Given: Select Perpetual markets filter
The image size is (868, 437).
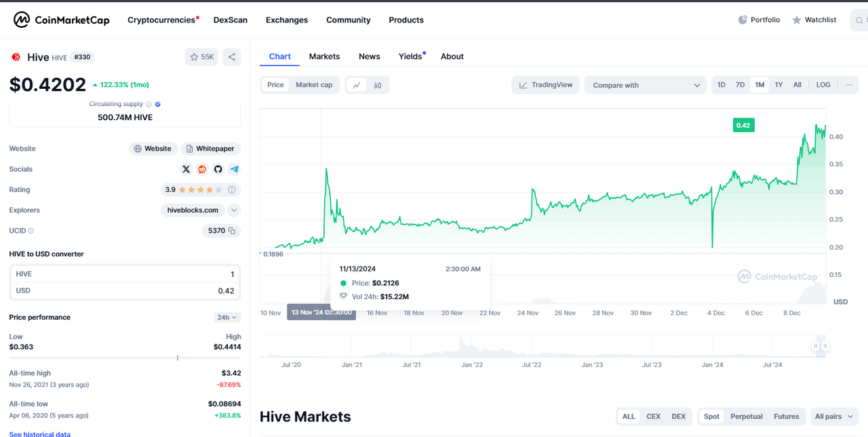Looking at the screenshot, I should point(747,417).
